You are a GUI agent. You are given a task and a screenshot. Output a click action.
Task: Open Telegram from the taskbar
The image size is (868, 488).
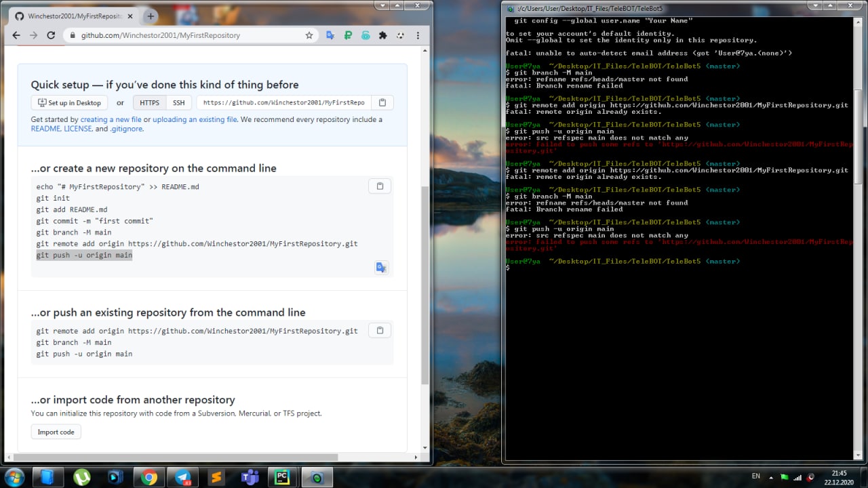click(183, 477)
